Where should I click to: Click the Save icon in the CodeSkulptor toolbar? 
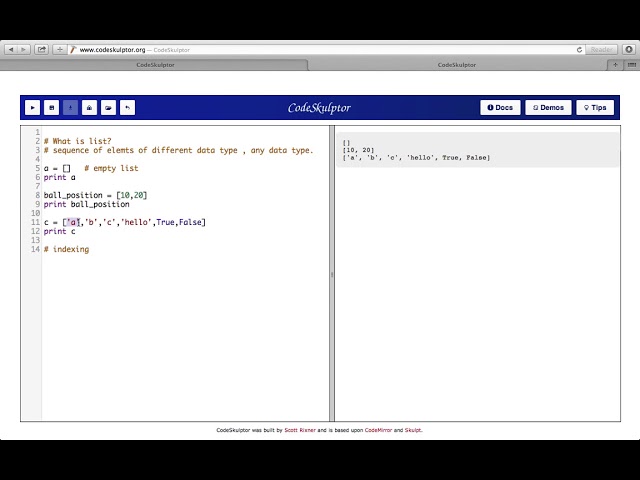(x=52, y=107)
